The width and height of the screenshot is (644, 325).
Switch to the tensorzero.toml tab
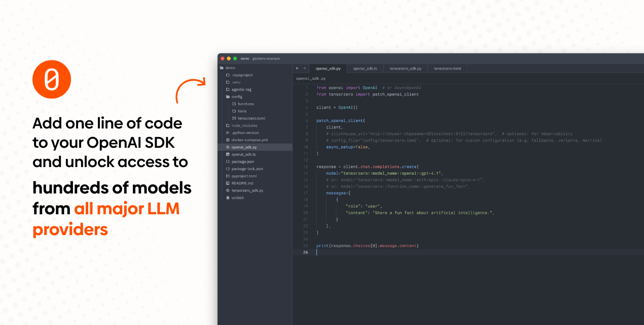click(447, 68)
